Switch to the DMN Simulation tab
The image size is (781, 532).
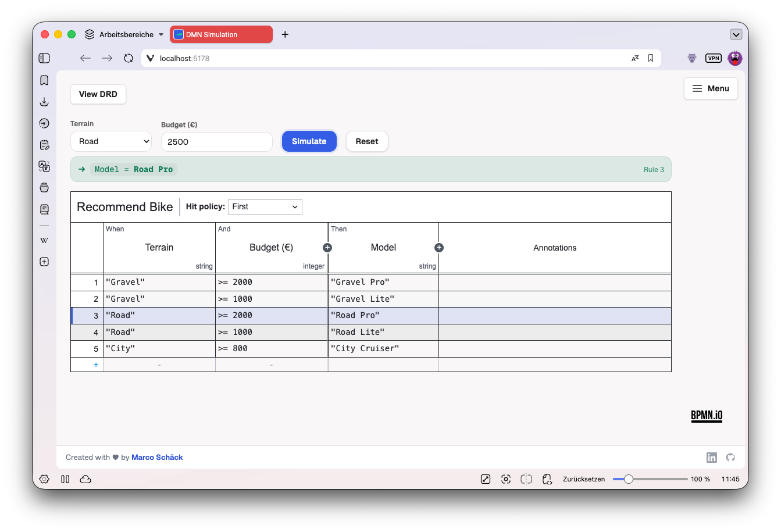point(221,34)
